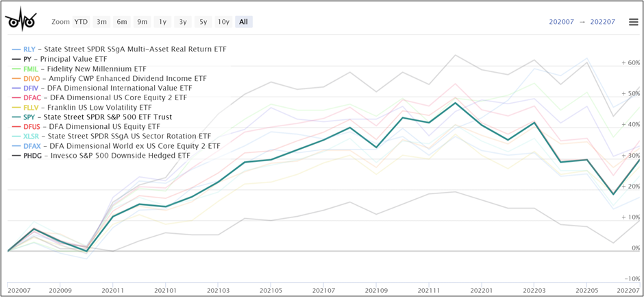Set zoom to 3m
Screen dimensions: 644x297
101,22
